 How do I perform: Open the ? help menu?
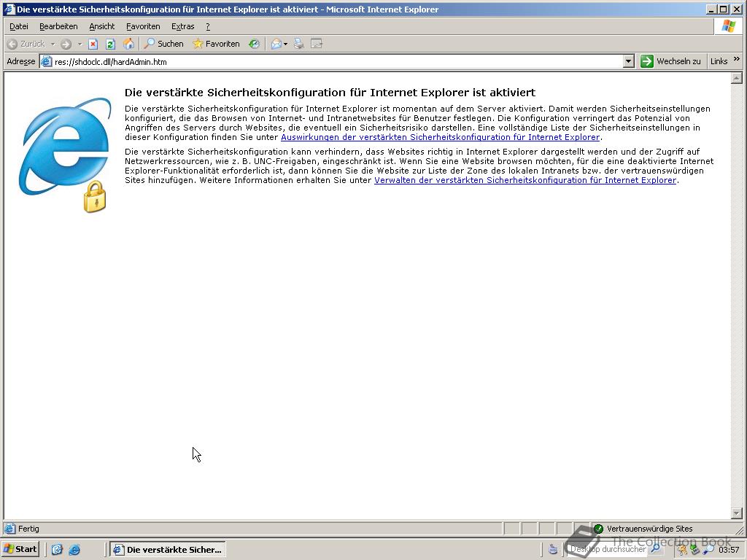[208, 27]
